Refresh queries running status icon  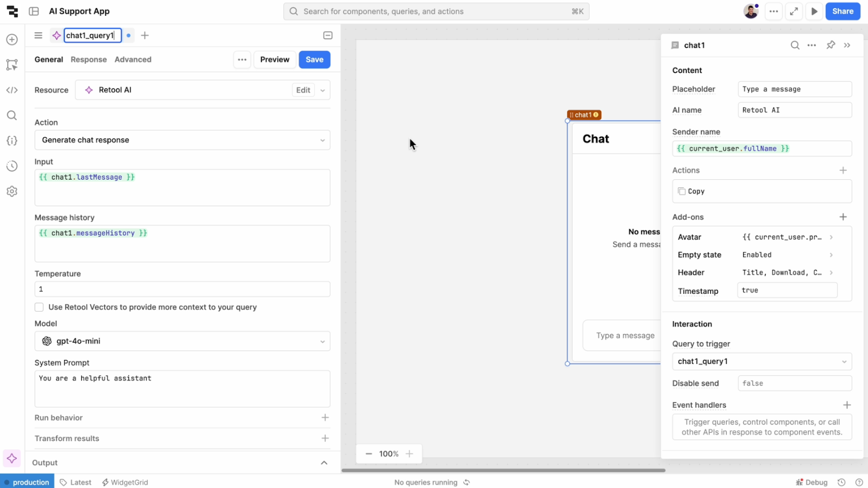pos(467,482)
